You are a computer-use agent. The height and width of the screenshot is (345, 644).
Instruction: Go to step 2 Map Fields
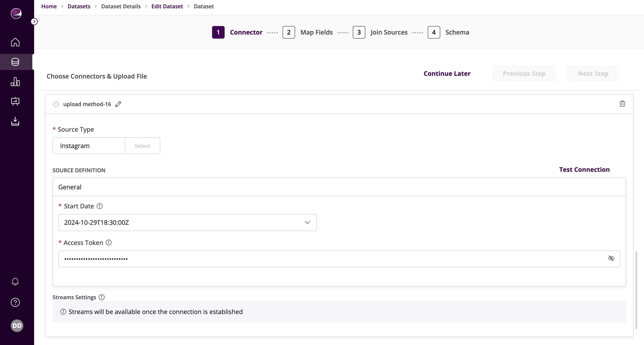[x=289, y=32]
